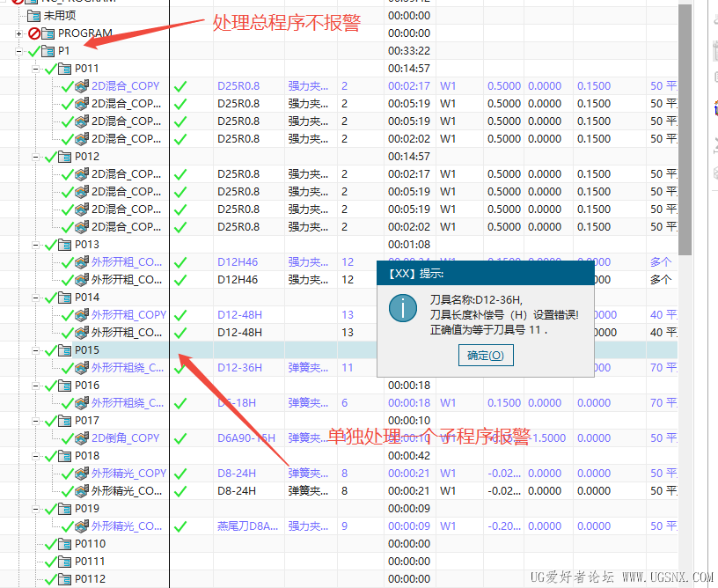Screen dimensions: 718x588
Task: Collapse the P017 group
Action: point(35,421)
